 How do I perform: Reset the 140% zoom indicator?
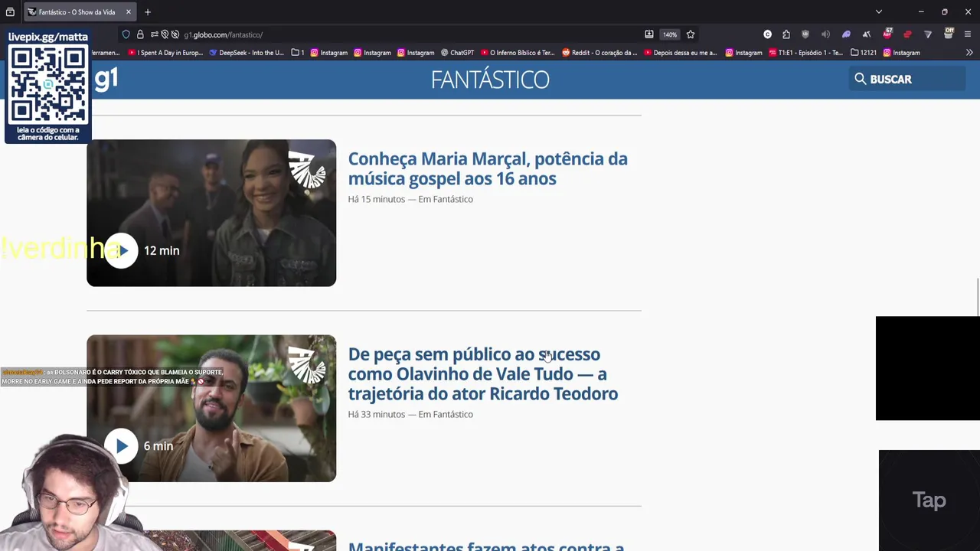[x=670, y=34]
